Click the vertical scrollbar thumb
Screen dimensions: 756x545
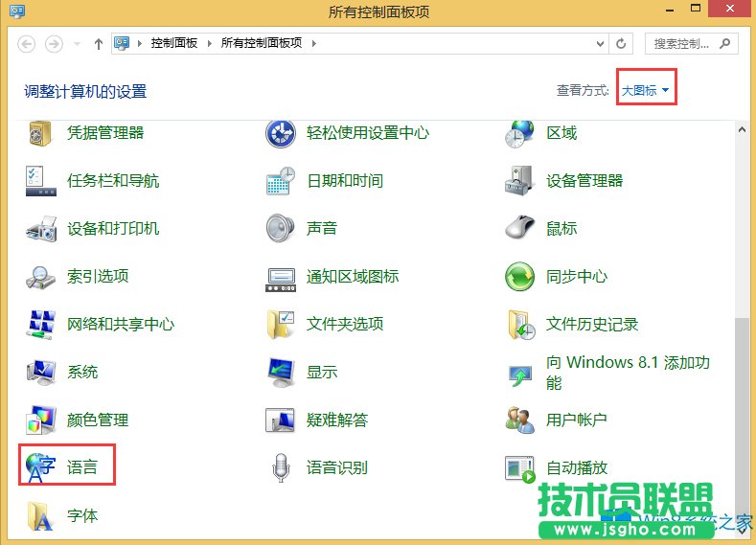[742, 421]
